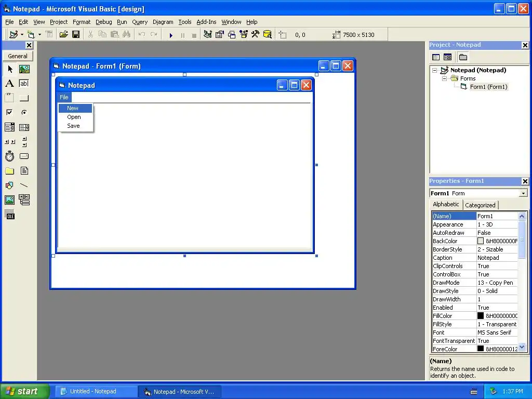Select the TextBox control tool
532x399 pixels.
click(x=24, y=84)
